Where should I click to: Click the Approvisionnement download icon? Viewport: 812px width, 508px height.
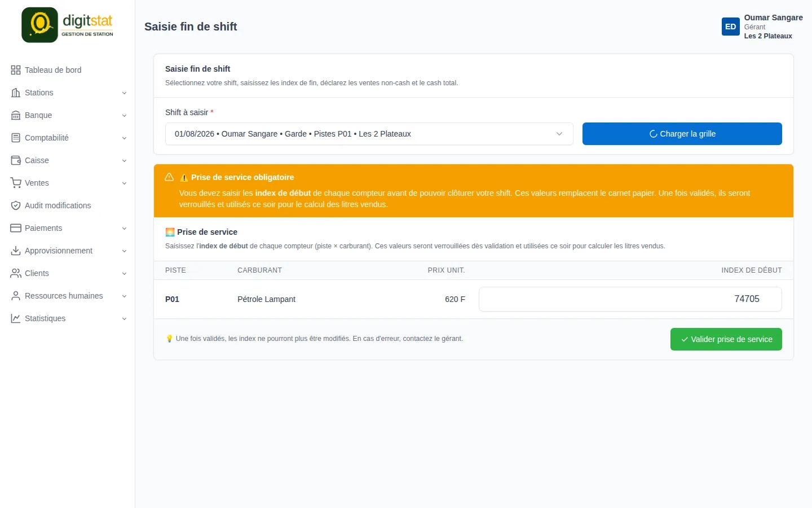(16, 251)
